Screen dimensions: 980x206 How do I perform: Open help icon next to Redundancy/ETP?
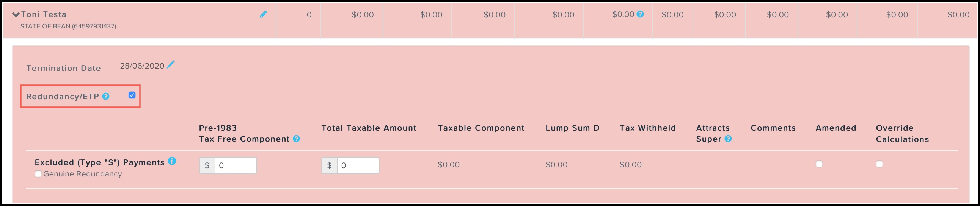[106, 97]
